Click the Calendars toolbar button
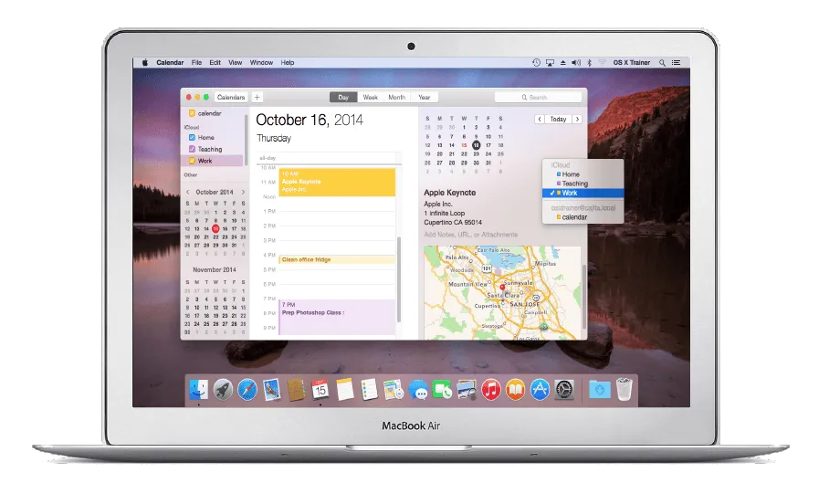Image resolution: width=819 pixels, height=504 pixels. coord(231,97)
